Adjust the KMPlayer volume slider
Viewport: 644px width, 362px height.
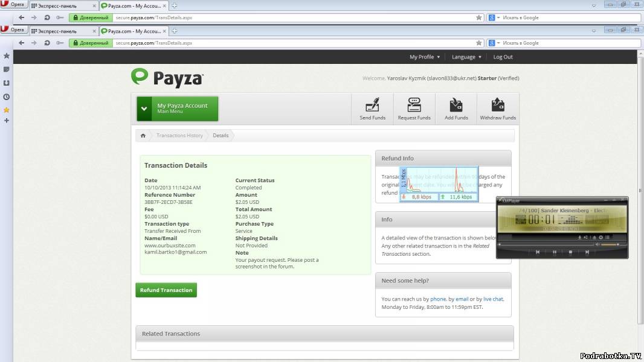pos(609,244)
